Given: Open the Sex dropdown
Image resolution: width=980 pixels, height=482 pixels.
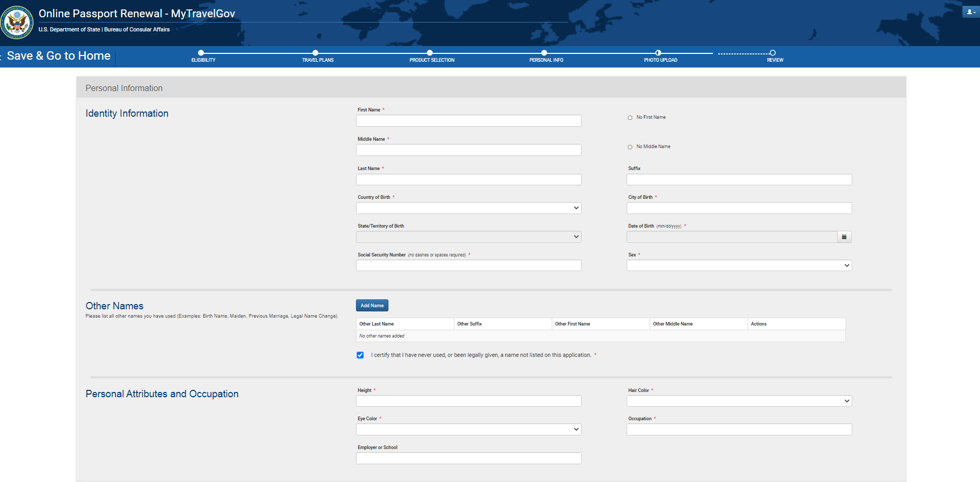Looking at the screenshot, I should (739, 266).
